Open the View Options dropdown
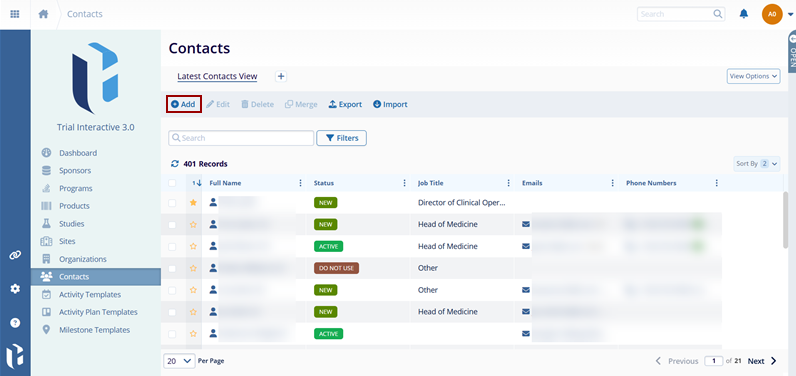The width and height of the screenshot is (796, 376). 753,76
